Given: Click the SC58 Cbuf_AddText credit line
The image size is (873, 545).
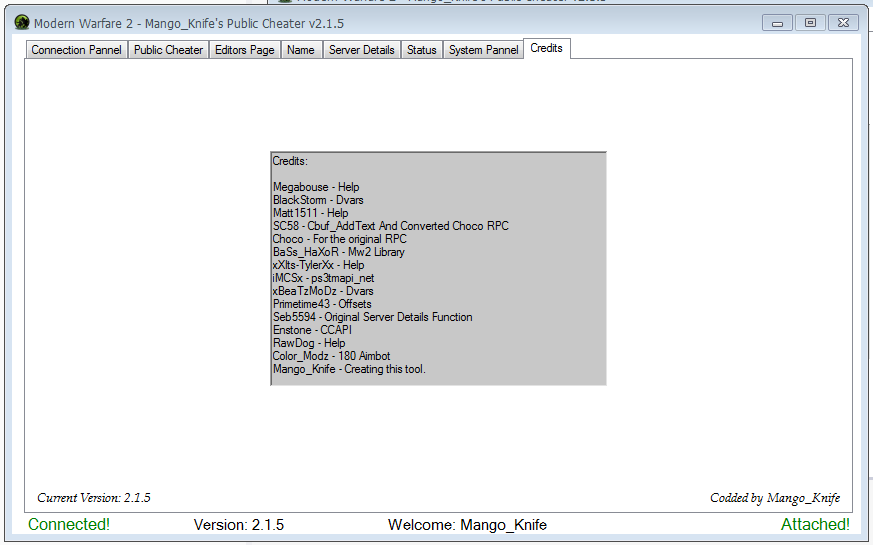Looking at the screenshot, I should [x=390, y=226].
